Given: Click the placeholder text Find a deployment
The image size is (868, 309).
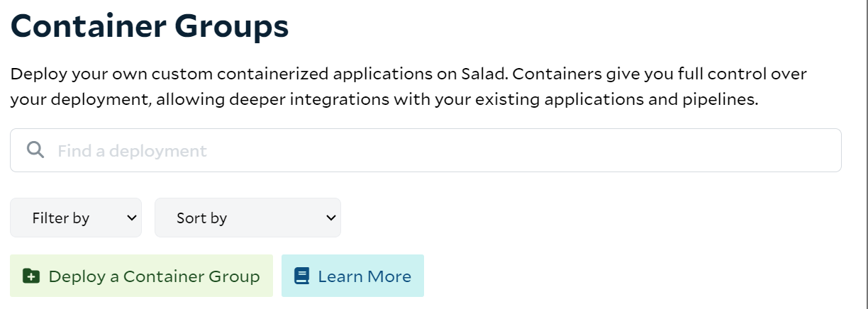Looking at the screenshot, I should pyautogui.click(x=132, y=151).
